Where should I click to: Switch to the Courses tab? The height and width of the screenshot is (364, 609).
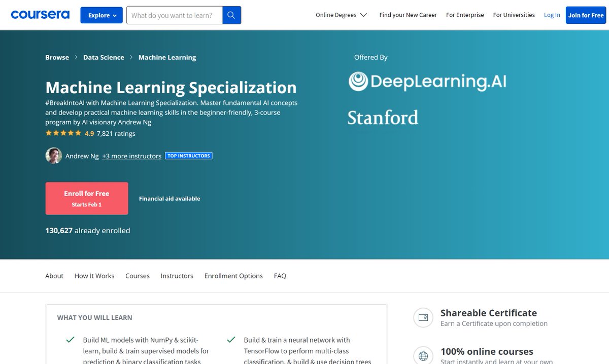point(138,276)
